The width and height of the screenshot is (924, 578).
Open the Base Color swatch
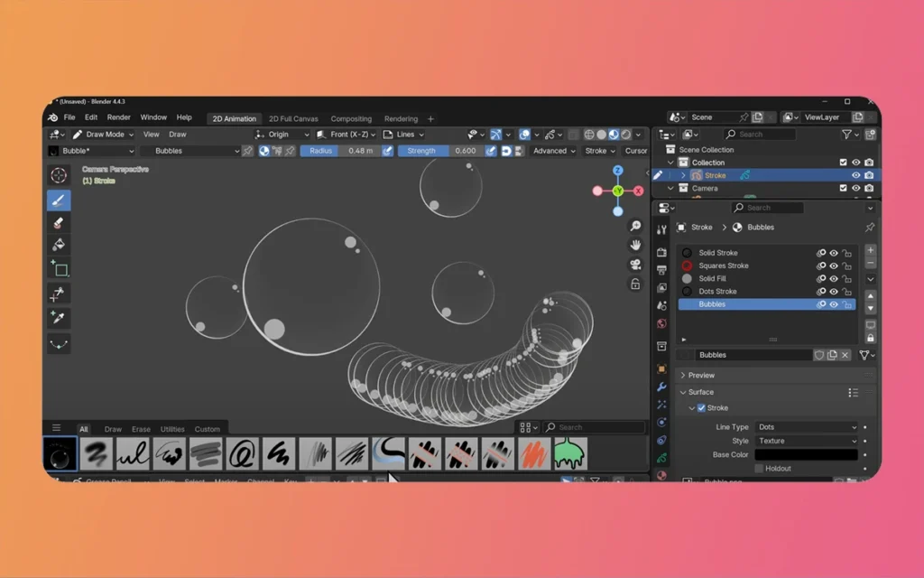[x=806, y=455]
